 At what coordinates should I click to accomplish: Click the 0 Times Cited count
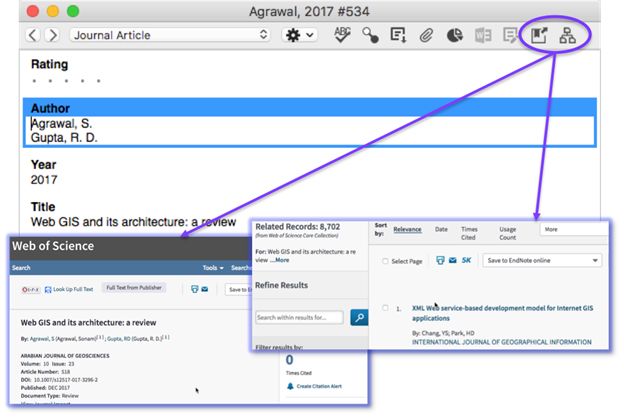coord(289,360)
